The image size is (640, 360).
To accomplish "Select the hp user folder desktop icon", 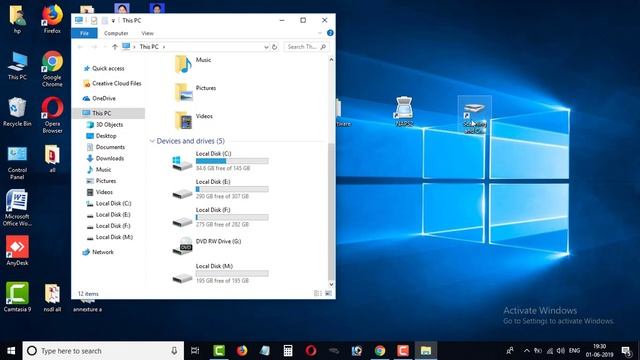I will coord(17,19).
